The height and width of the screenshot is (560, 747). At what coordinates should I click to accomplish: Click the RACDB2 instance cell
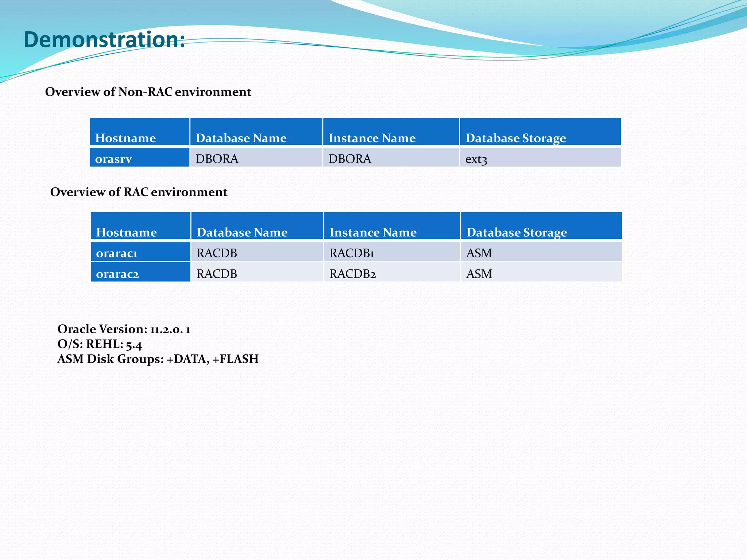coord(352,274)
